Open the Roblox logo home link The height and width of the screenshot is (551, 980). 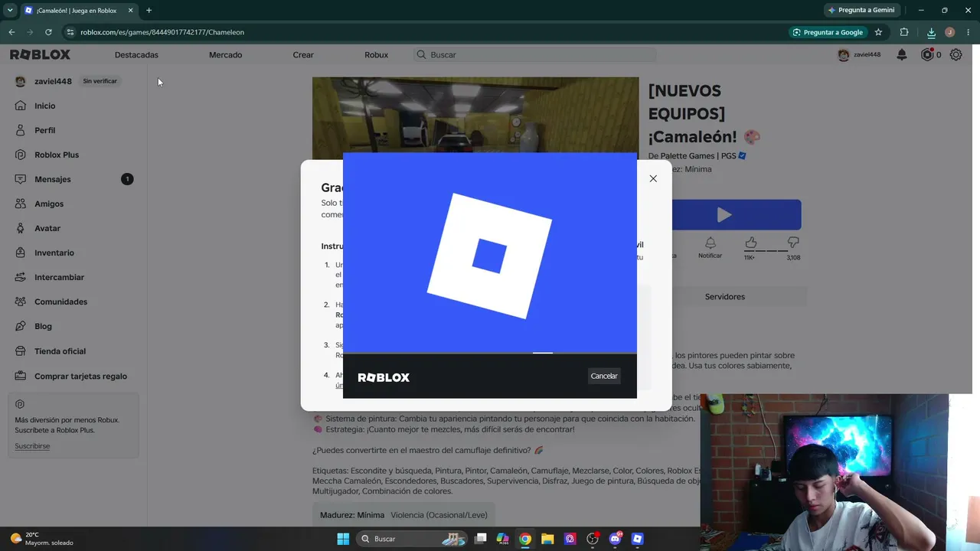(40, 54)
